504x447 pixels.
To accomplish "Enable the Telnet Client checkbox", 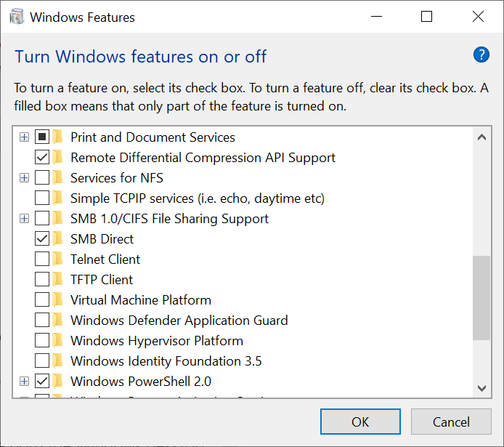I will [x=42, y=259].
